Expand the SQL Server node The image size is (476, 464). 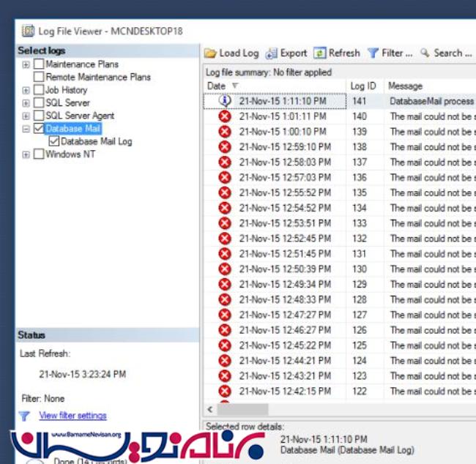pos(26,103)
